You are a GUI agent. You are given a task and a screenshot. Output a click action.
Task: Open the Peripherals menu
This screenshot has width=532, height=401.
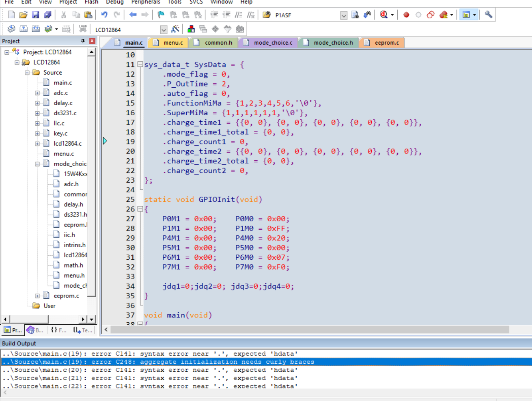[146, 2]
